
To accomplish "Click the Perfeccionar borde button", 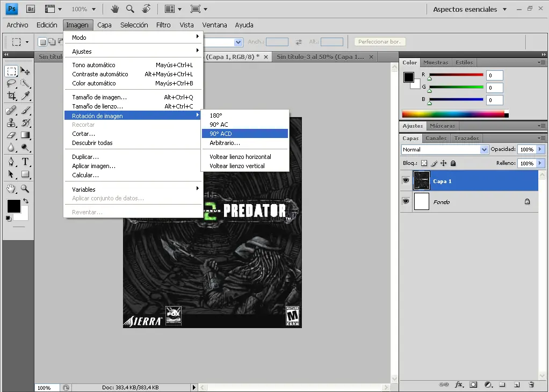I will (x=380, y=42).
